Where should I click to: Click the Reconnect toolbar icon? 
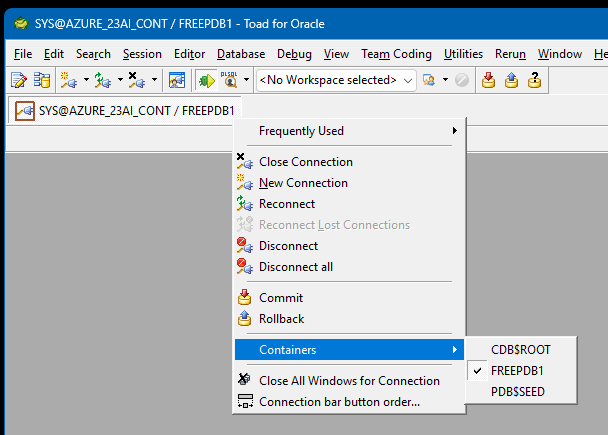click(x=103, y=80)
